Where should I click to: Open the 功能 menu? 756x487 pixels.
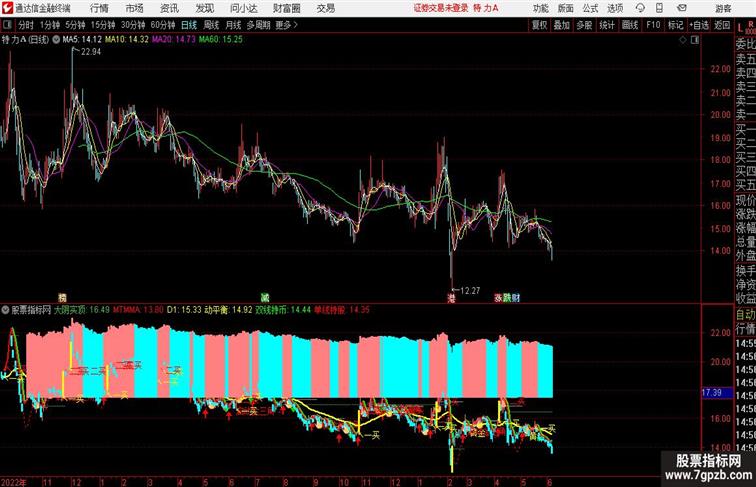tap(540, 8)
